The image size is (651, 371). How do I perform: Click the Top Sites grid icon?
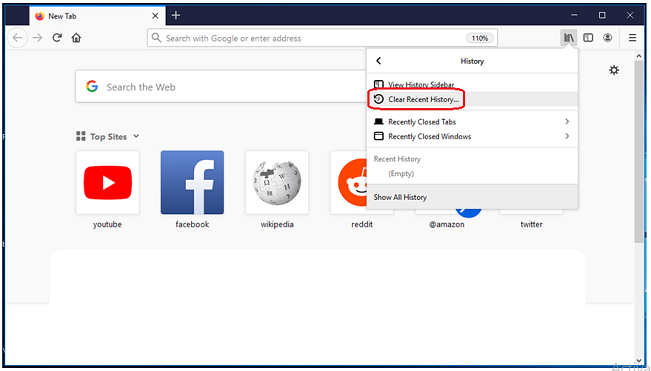[x=81, y=136]
